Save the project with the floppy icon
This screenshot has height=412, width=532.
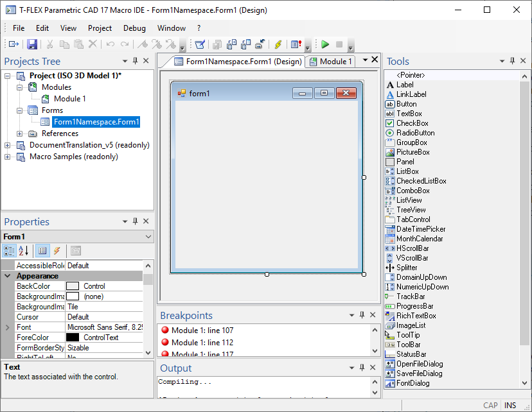click(32, 44)
